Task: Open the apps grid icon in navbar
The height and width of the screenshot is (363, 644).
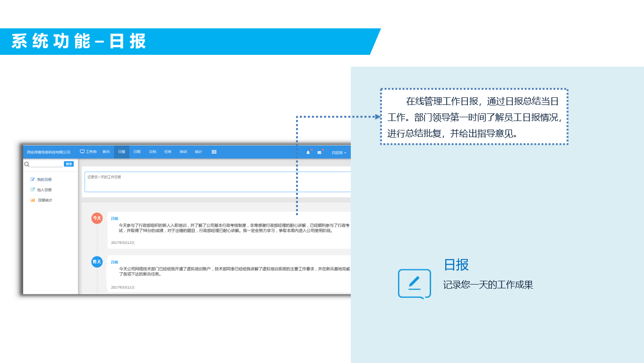Action: [214, 152]
